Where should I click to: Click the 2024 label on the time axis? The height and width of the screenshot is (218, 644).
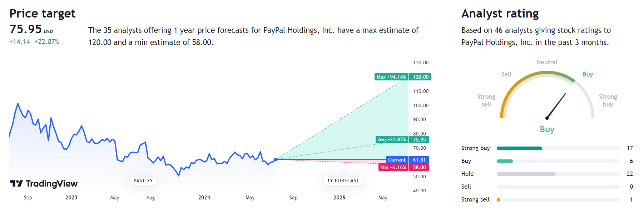(x=204, y=198)
